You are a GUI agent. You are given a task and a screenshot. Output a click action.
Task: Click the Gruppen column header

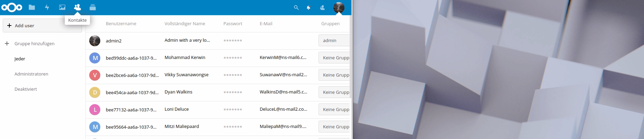(x=330, y=23)
